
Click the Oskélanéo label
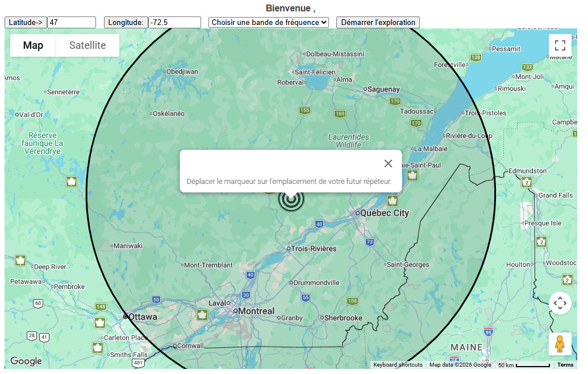168,114
